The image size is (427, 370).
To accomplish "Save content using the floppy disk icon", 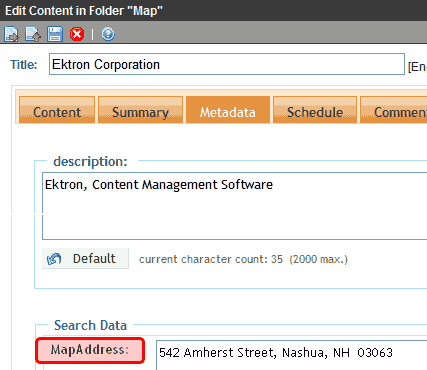I will pyautogui.click(x=55, y=34).
